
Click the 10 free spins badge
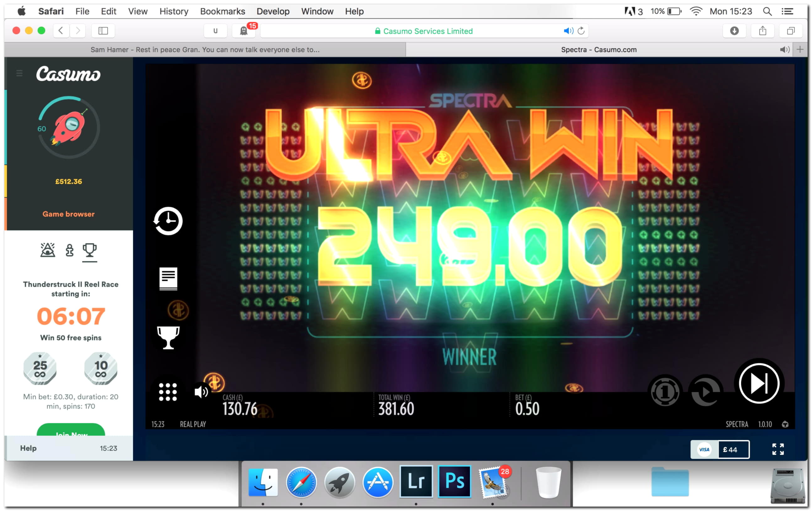[x=101, y=368]
